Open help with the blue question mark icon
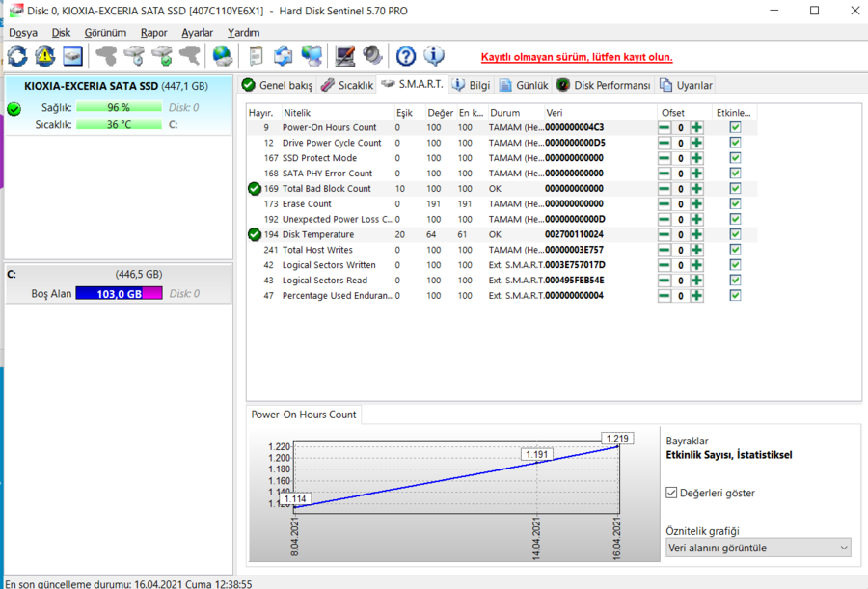Viewport: 868px width, 589px height. click(406, 56)
